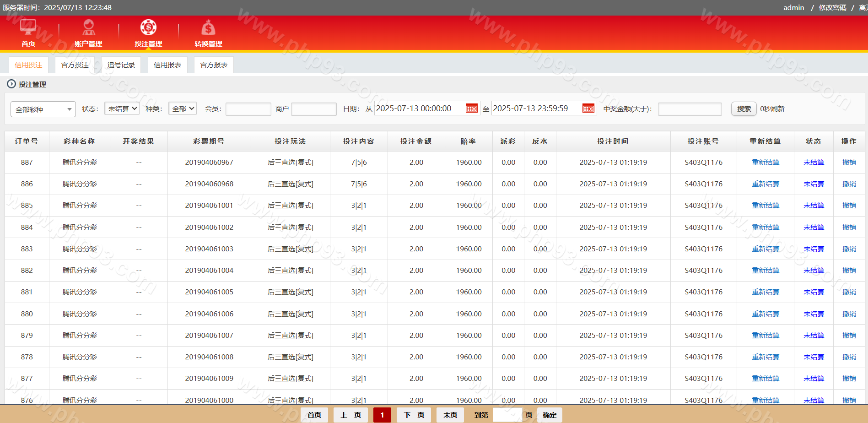This screenshot has width=868, height=423.
Task: Switch to the 信用报表 tab
Action: (167, 65)
